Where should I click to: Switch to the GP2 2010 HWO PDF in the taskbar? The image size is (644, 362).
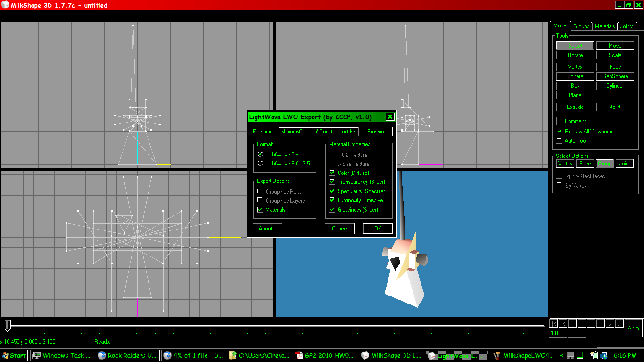click(324, 355)
